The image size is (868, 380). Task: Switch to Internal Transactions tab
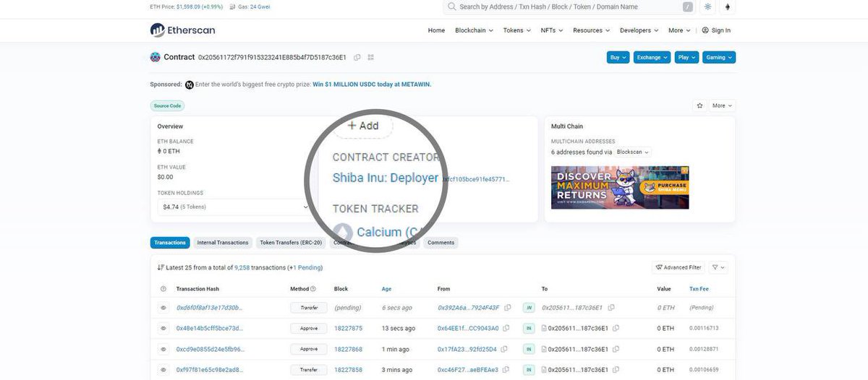[223, 243]
